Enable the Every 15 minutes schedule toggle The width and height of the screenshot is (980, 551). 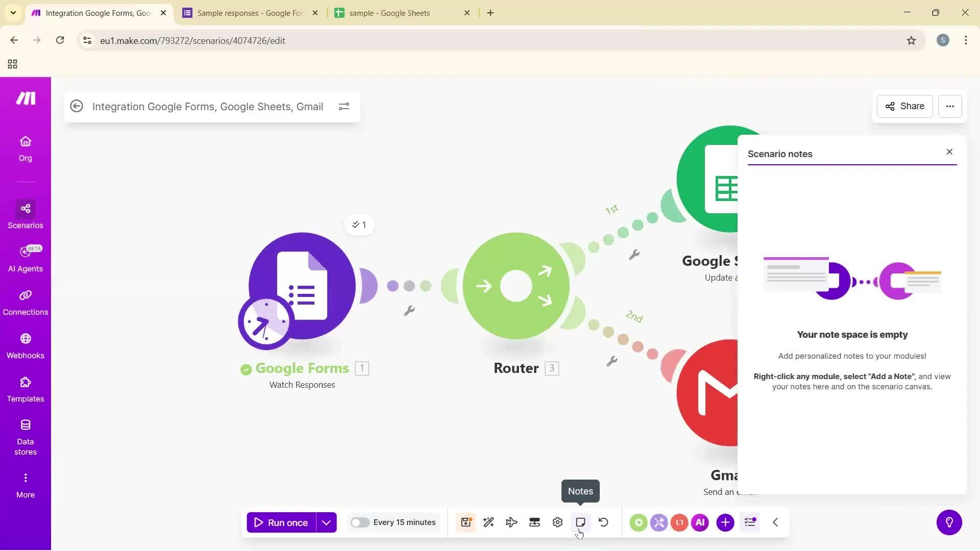click(x=360, y=522)
